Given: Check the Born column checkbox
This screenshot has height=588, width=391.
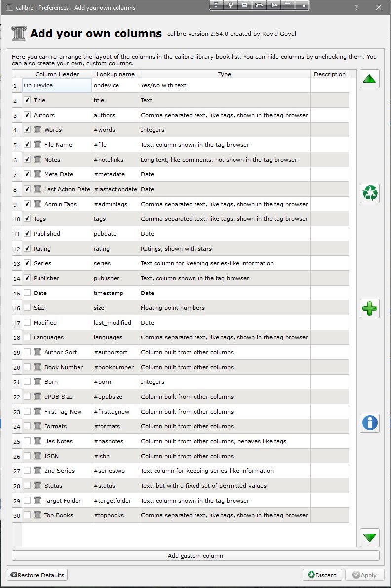Looking at the screenshot, I should (27, 381).
